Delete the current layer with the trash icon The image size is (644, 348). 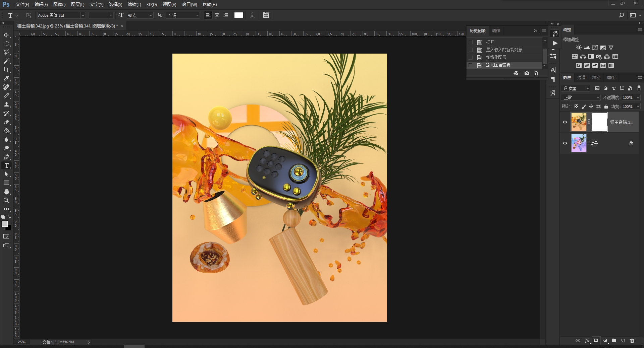[x=632, y=341]
